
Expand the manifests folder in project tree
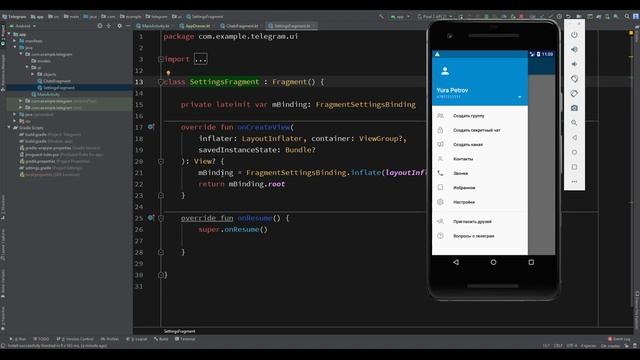[15, 41]
